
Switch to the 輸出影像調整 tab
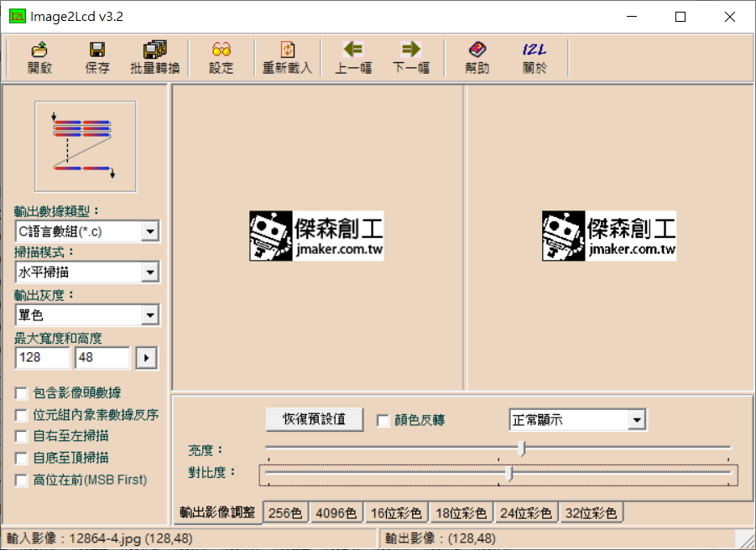(217, 512)
